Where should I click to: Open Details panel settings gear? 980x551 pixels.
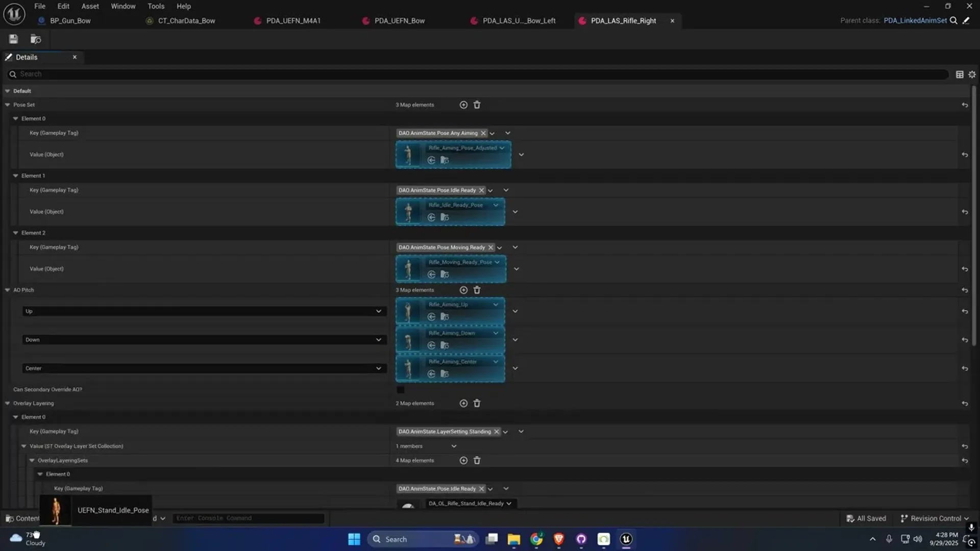[x=972, y=74]
